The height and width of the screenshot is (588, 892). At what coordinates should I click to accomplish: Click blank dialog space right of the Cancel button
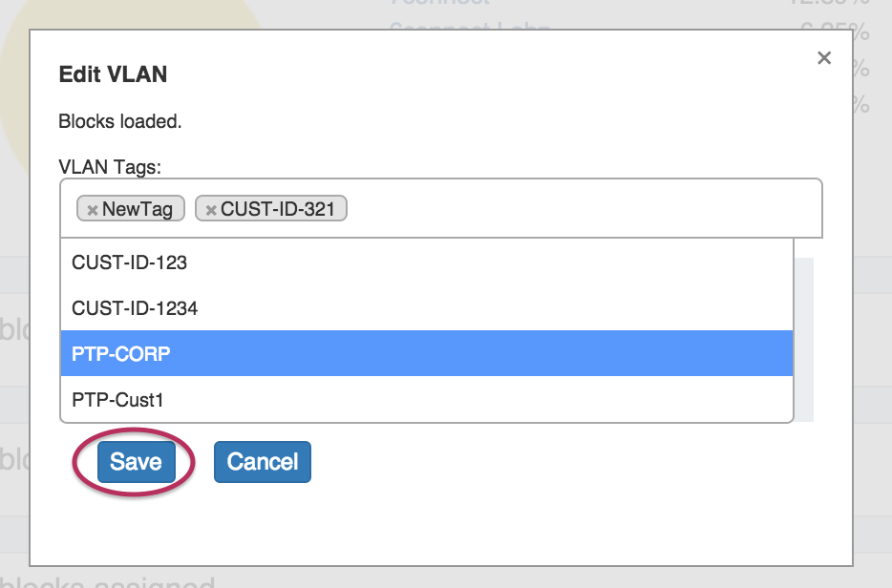573,462
